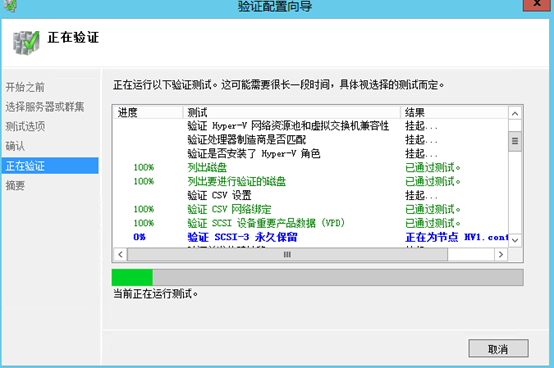
Task: Click the validation checkmark header icon
Action: 26,43
